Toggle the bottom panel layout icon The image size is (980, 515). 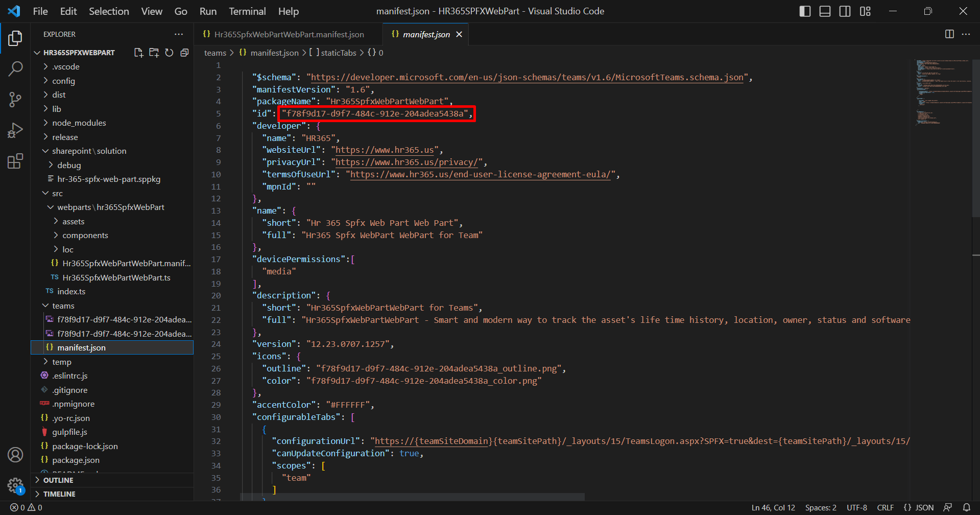pyautogui.click(x=825, y=11)
